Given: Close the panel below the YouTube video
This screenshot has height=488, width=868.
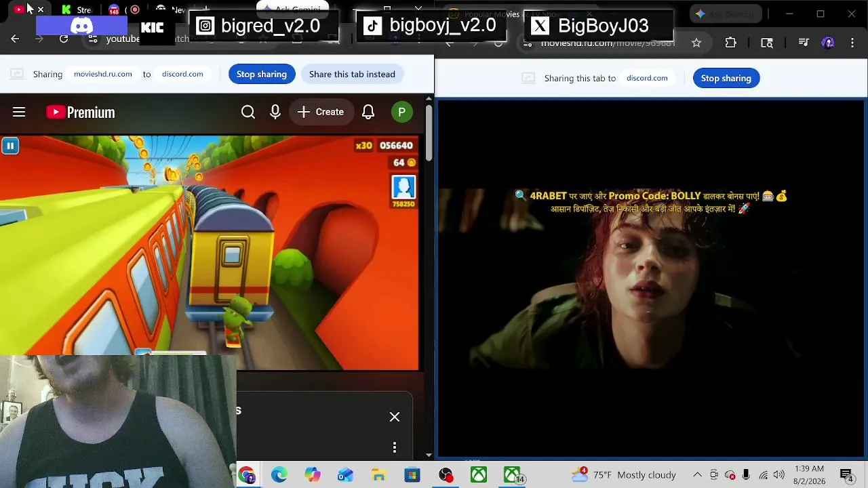Looking at the screenshot, I should [x=395, y=417].
